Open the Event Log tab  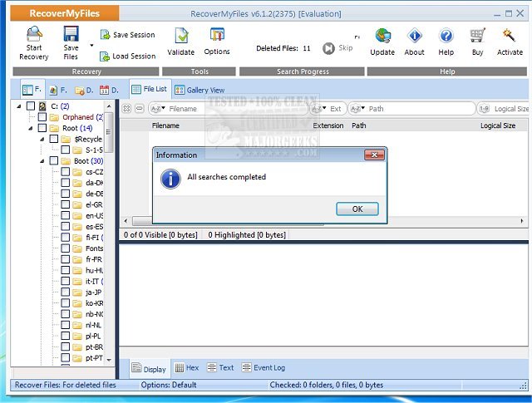(x=264, y=368)
